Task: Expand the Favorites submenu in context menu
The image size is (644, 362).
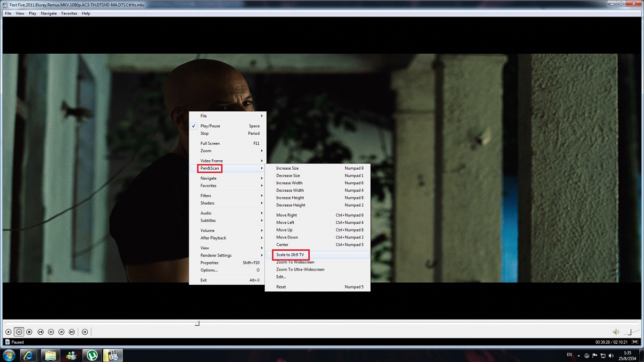Action: click(x=228, y=186)
